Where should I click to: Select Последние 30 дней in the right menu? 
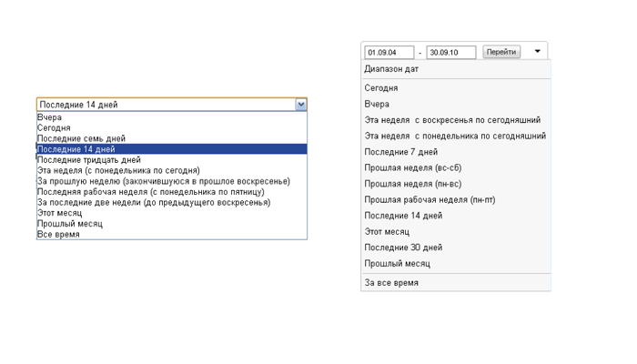click(x=456, y=248)
